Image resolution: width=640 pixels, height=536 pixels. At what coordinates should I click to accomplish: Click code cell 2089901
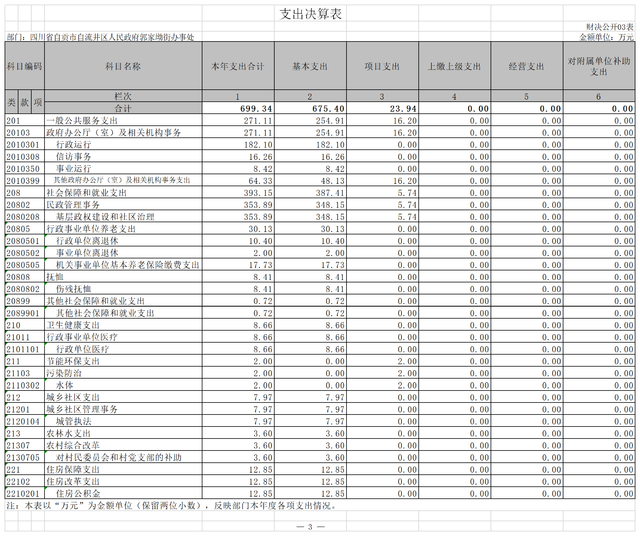pos(24,313)
